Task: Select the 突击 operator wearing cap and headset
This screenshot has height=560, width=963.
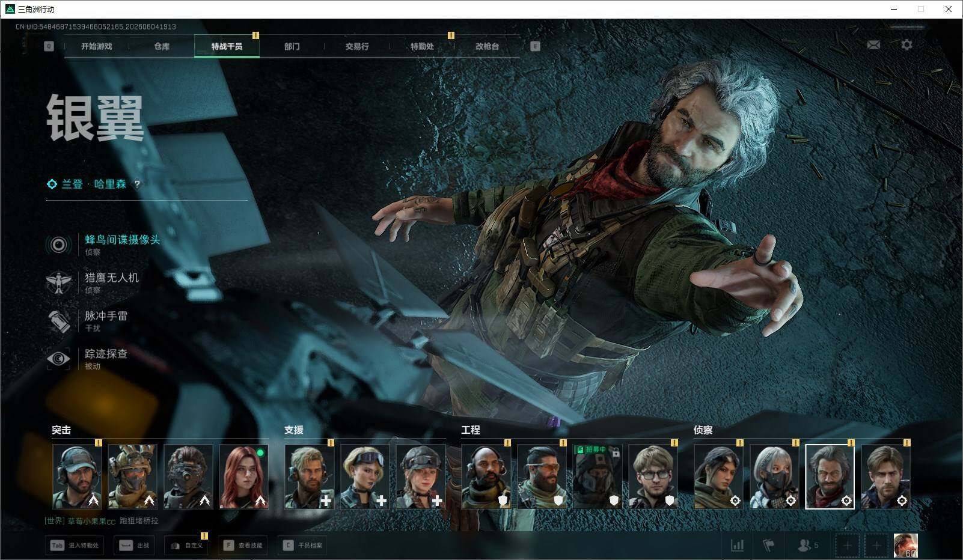Action: (77, 476)
